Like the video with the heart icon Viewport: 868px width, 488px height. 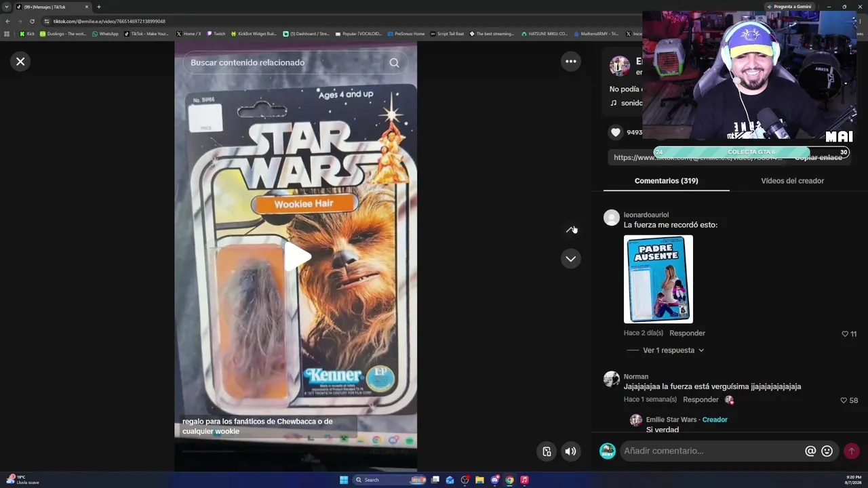point(616,133)
